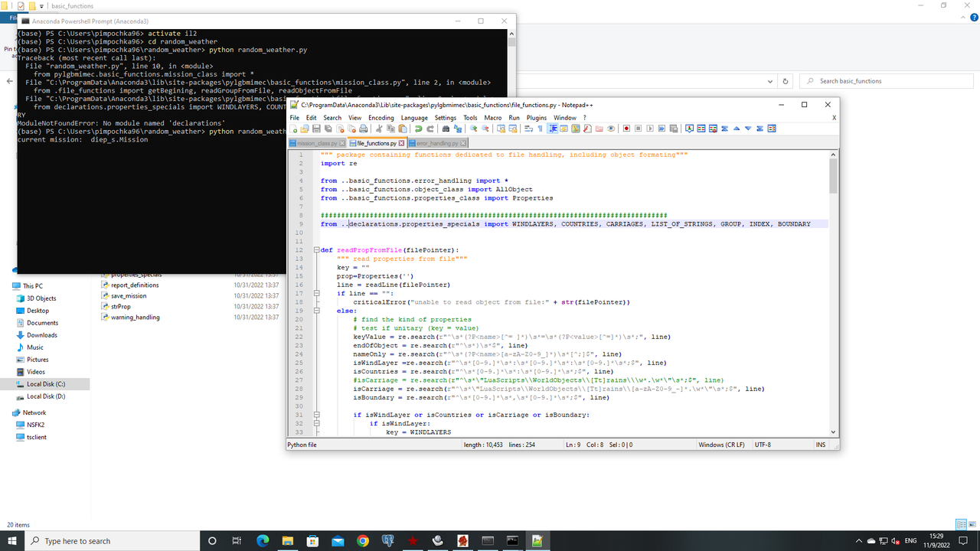
Task: Select the save_mission file in Explorer
Action: pyautogui.click(x=129, y=295)
